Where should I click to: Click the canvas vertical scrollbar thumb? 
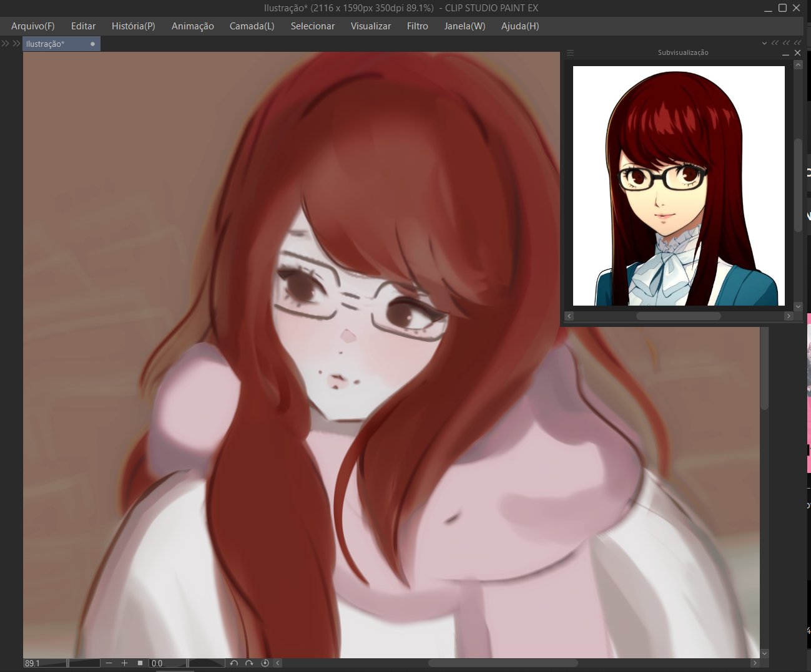click(x=764, y=368)
